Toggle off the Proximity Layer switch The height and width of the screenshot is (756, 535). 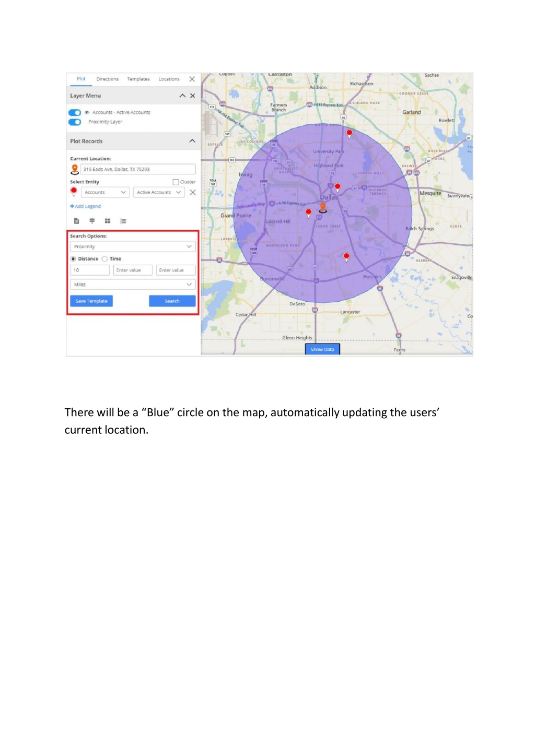click(x=75, y=122)
